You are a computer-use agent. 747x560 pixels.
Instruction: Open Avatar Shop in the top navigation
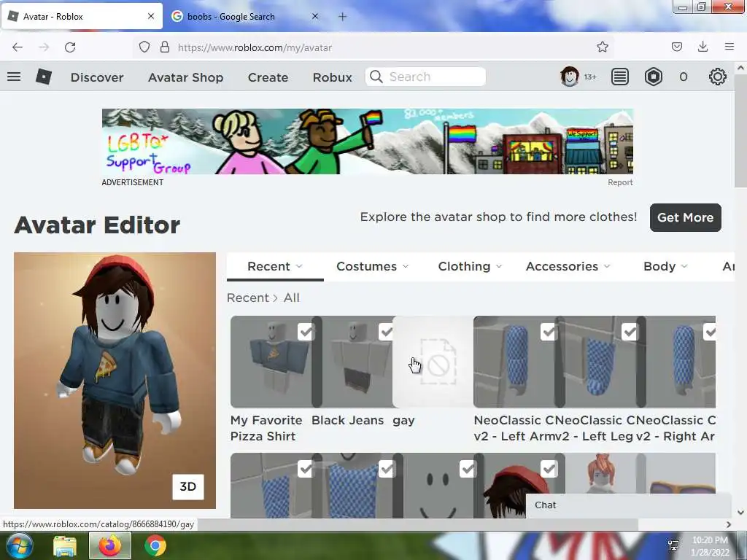[186, 77]
